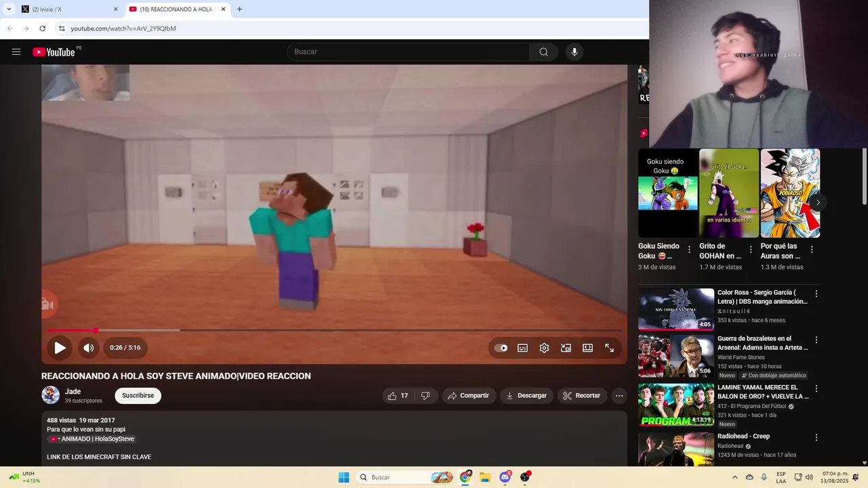Close the Inicio / X tab
Image resolution: width=868 pixels, height=488 pixels.
tap(115, 9)
